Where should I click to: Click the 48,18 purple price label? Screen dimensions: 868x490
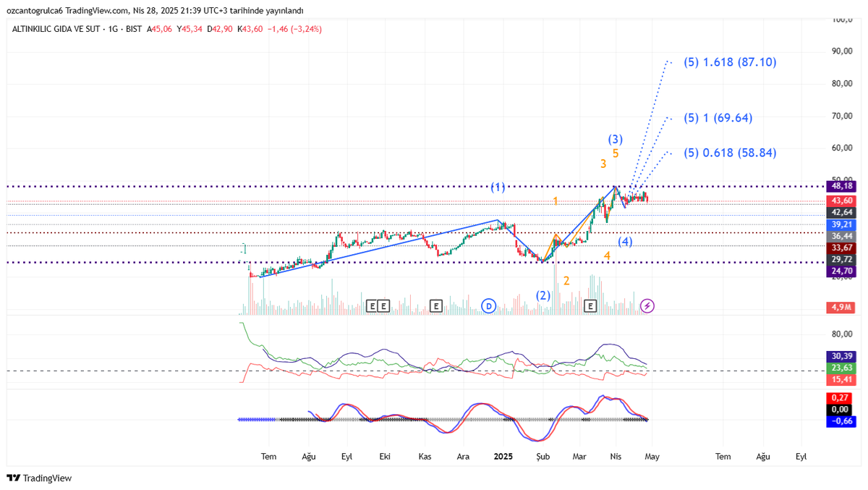[841, 186]
